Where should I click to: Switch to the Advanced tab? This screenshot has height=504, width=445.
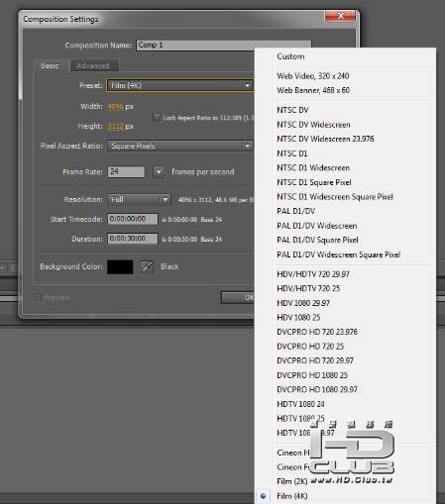point(93,66)
